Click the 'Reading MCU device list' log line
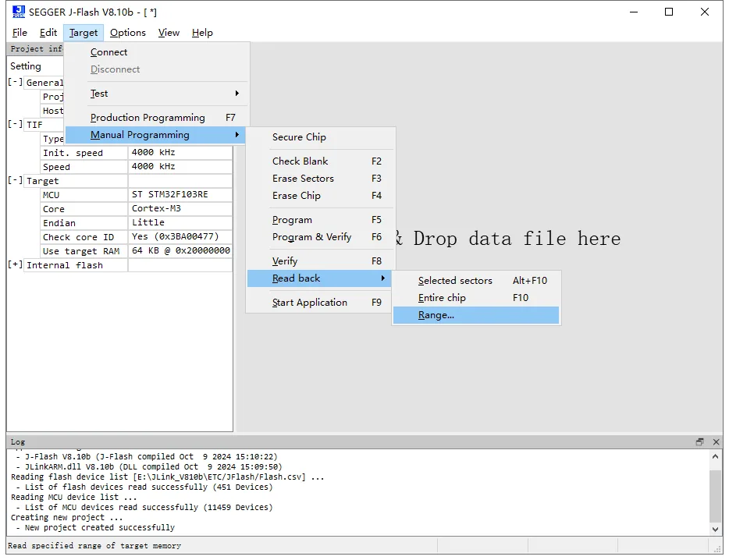The image size is (729, 560). [74, 498]
